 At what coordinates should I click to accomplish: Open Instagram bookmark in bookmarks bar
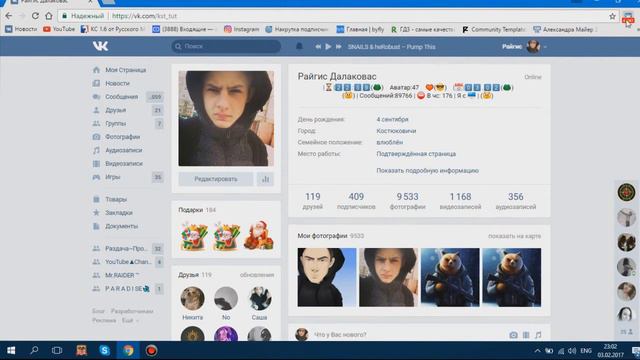pos(241,29)
